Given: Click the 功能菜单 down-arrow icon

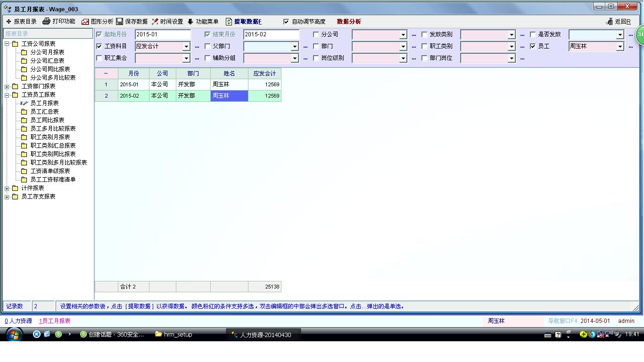Looking at the screenshot, I should tap(190, 22).
